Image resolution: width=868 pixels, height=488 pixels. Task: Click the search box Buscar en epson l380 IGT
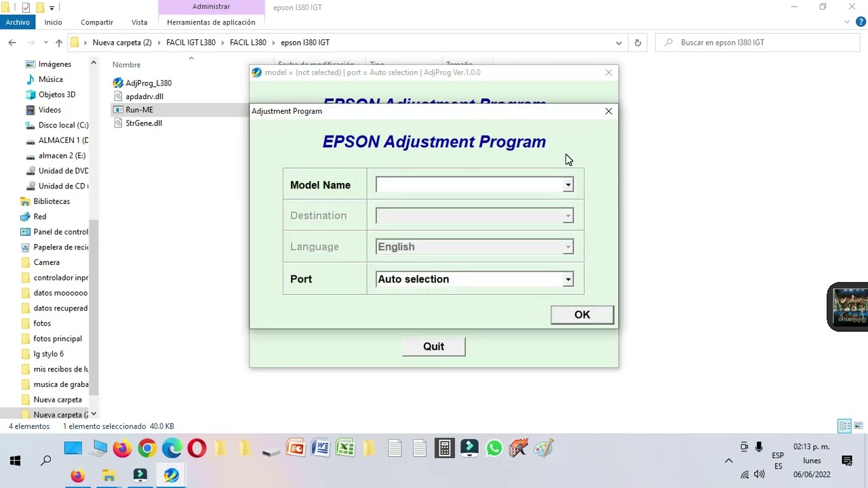tap(759, 43)
